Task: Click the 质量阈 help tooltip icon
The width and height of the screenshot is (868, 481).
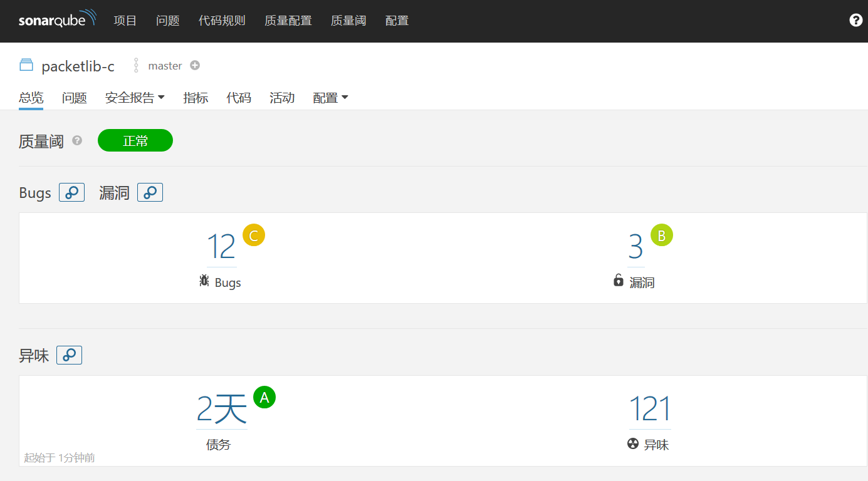Action: point(77,141)
